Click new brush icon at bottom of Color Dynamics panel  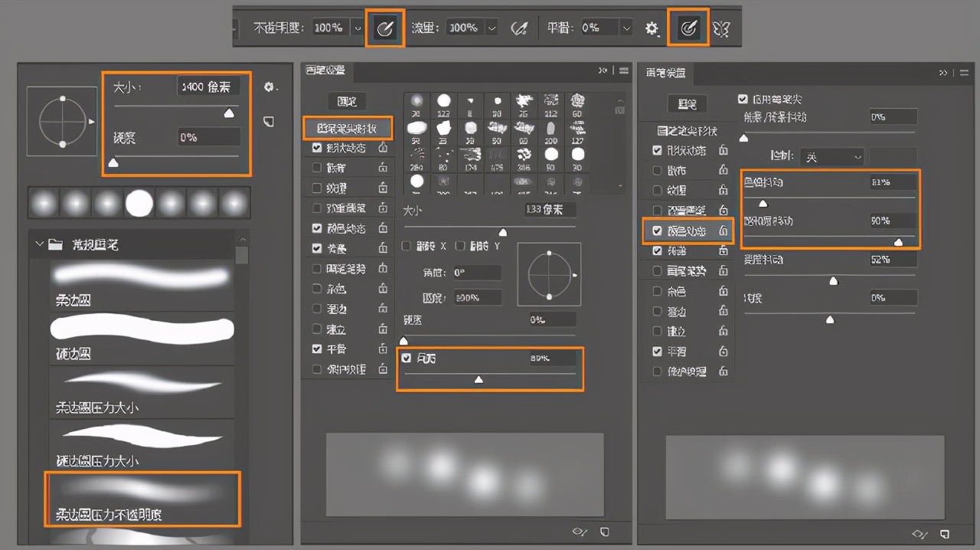944,534
